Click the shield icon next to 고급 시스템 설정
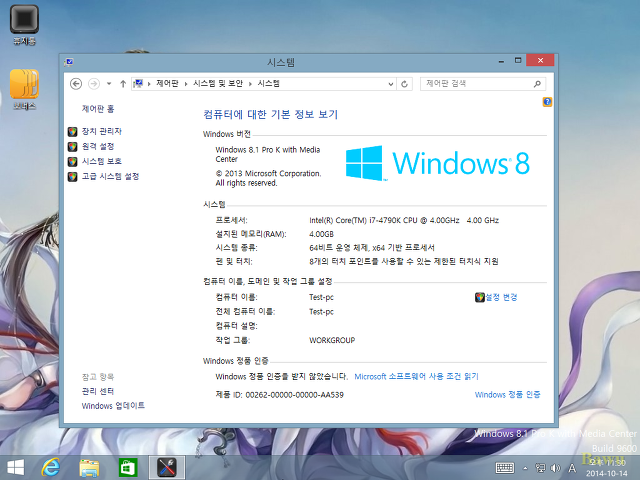The image size is (640, 480). (x=73, y=177)
